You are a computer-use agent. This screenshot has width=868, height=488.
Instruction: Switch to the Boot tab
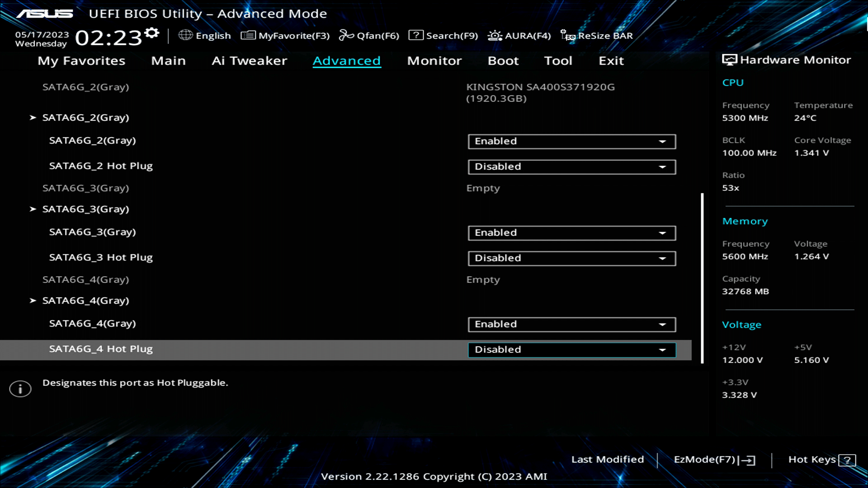click(x=503, y=61)
